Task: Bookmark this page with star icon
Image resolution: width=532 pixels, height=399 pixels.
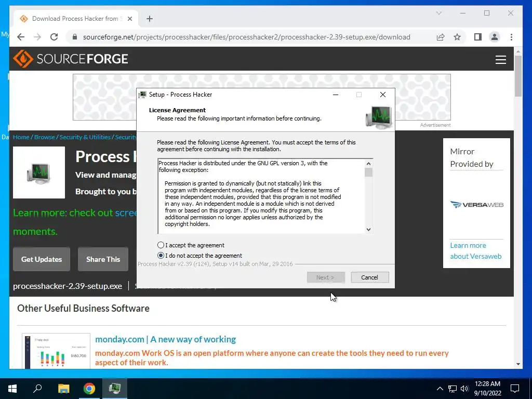Action: (457, 37)
